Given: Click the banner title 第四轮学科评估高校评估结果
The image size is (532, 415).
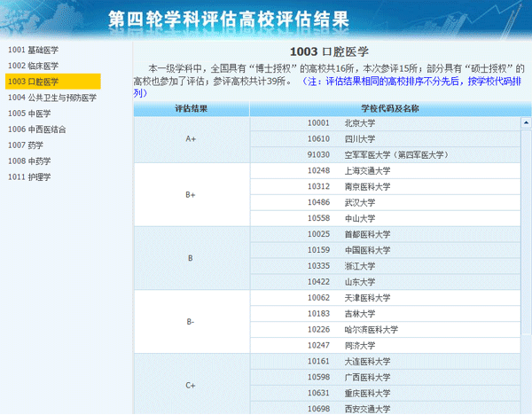Looking at the screenshot, I should (229, 19).
